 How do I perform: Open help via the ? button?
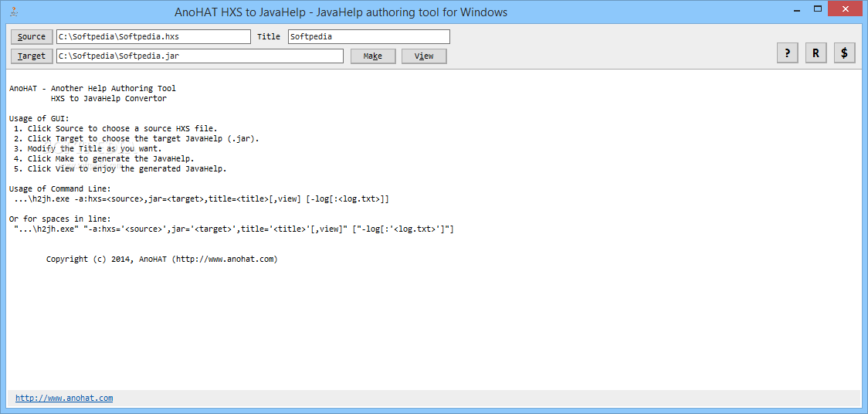(x=787, y=53)
